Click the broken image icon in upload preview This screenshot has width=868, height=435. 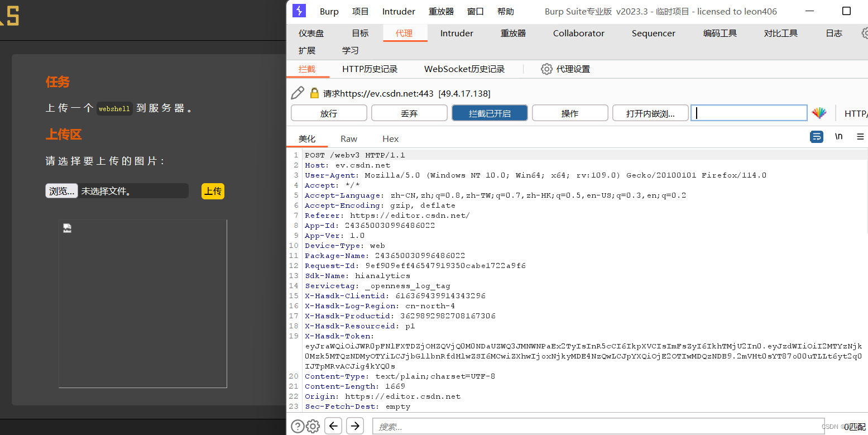click(67, 228)
